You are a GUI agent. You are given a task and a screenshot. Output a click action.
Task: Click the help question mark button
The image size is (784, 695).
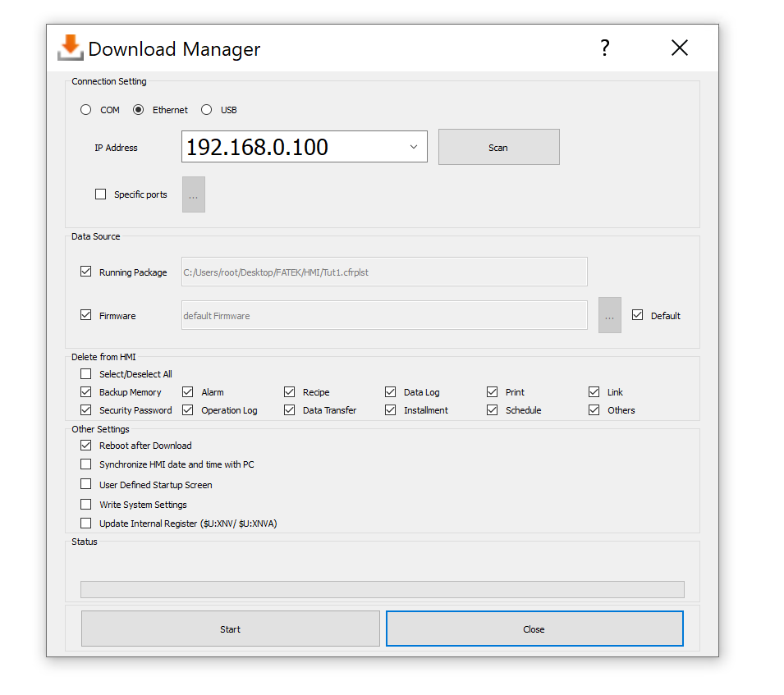point(605,48)
